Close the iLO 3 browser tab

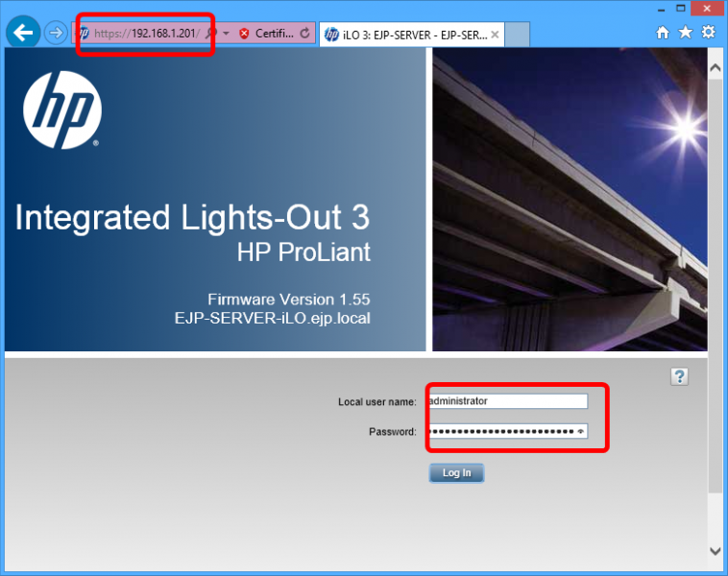pos(495,35)
